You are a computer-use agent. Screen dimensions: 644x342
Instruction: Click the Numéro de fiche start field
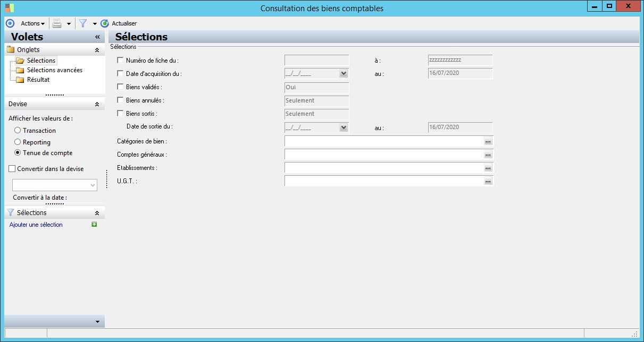click(x=317, y=60)
